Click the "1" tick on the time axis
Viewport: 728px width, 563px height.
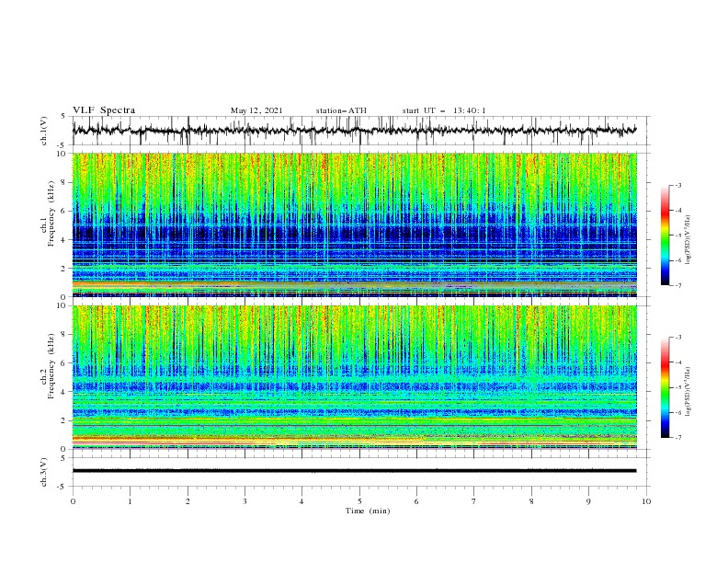130,501
